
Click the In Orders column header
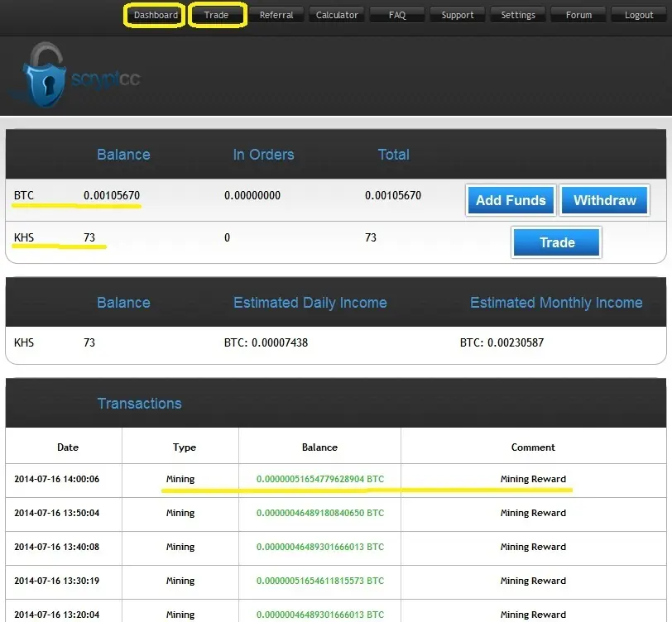[x=263, y=154]
